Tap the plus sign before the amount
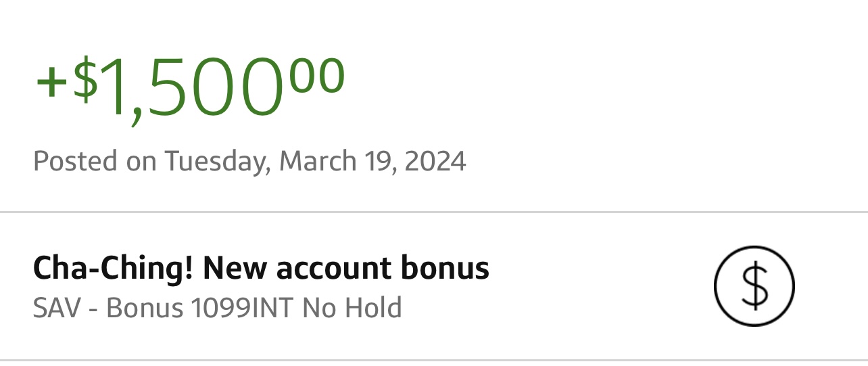 (x=51, y=83)
